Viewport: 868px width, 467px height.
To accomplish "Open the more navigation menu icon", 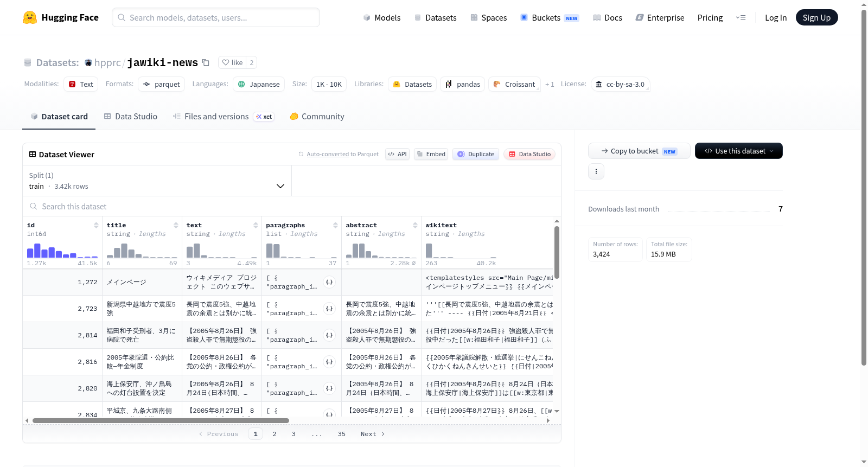I will (x=741, y=17).
